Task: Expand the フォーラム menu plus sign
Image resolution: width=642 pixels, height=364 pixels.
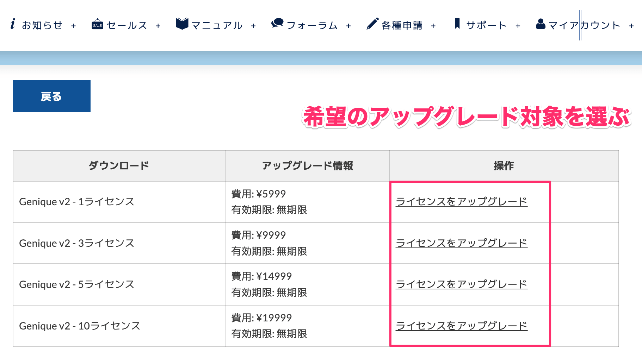Action: pyautogui.click(x=348, y=26)
